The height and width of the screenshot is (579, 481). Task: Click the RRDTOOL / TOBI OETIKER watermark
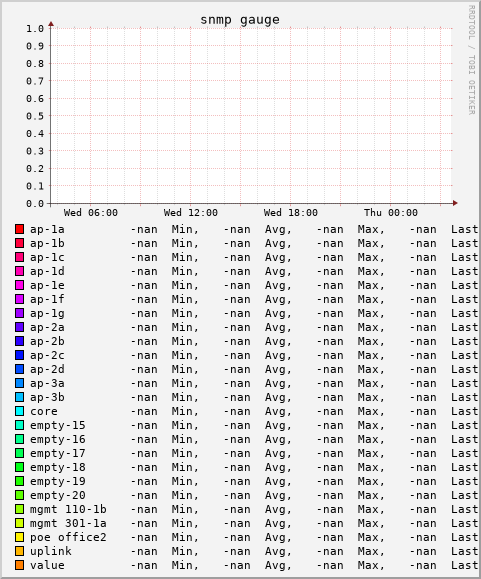tap(471, 59)
